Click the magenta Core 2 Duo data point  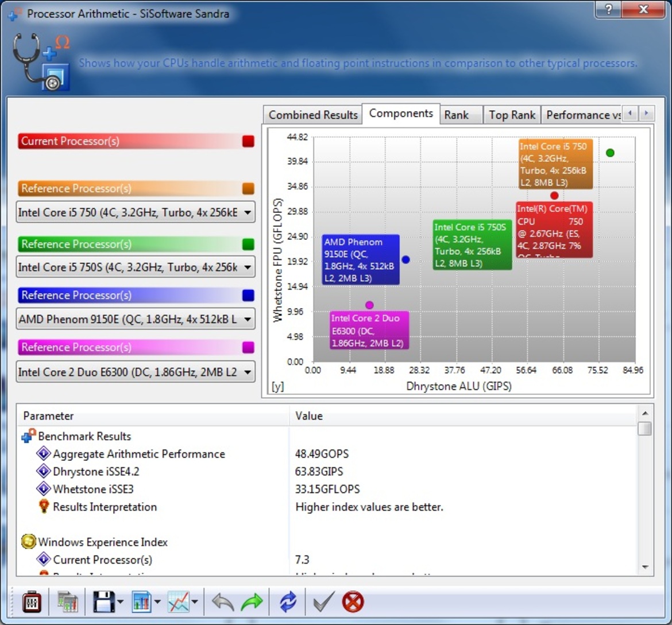(369, 305)
